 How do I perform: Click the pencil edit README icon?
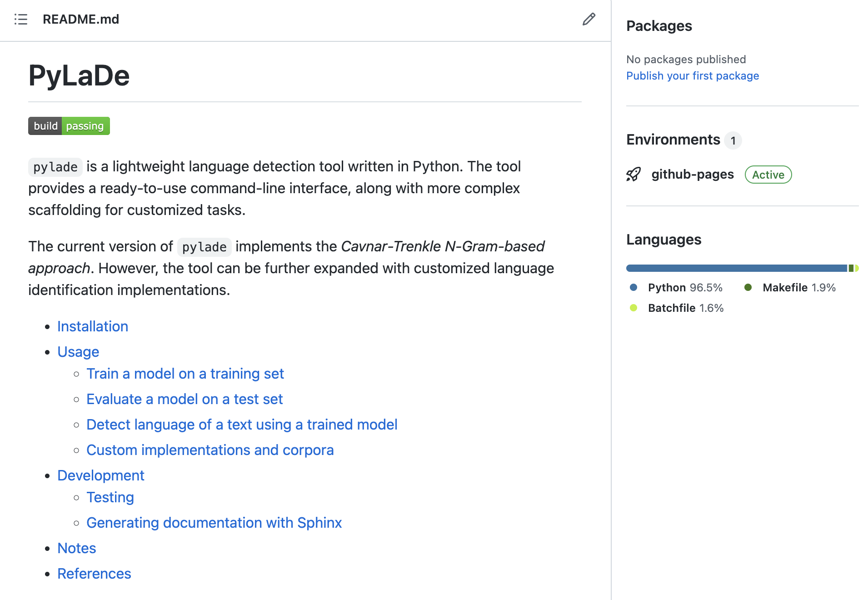tap(589, 19)
